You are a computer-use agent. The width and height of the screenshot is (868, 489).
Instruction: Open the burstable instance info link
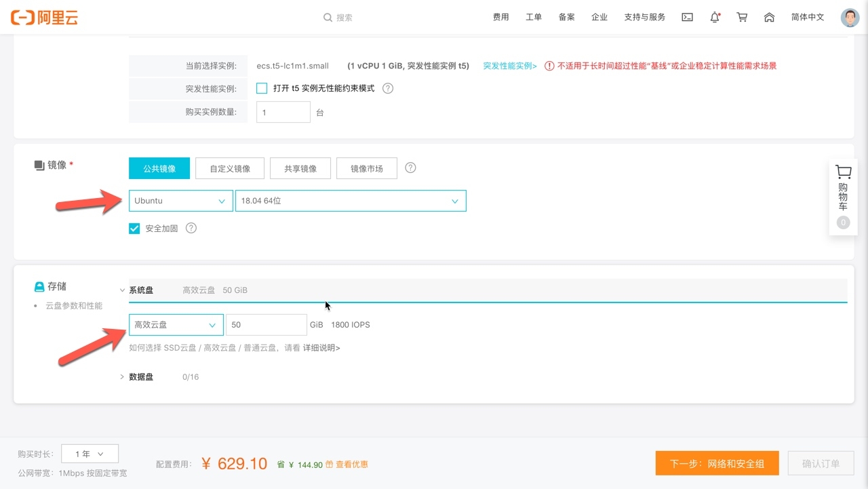click(x=509, y=66)
